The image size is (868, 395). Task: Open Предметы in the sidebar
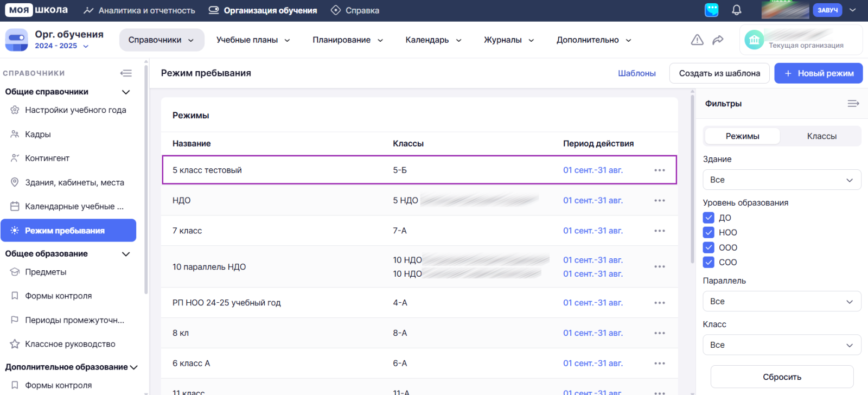click(x=46, y=272)
